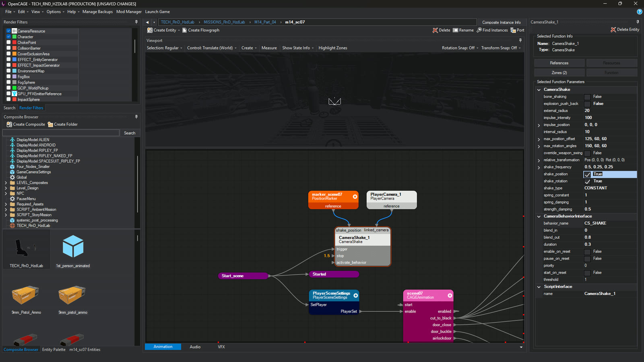Uncheck the CameraResource render filter
The width and height of the screenshot is (644, 362).
(x=8, y=31)
